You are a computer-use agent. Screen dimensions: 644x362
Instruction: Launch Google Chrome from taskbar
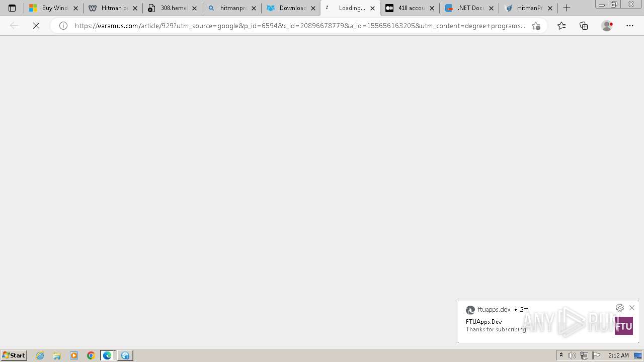[91, 355]
